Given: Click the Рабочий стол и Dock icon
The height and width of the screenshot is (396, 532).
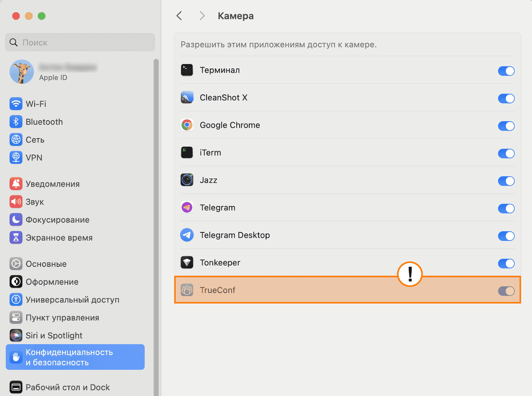Looking at the screenshot, I should click(16, 387).
